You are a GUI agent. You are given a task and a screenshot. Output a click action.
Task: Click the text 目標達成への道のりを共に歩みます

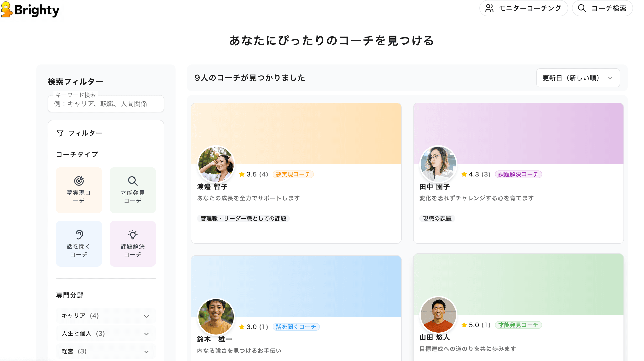[x=467, y=349]
